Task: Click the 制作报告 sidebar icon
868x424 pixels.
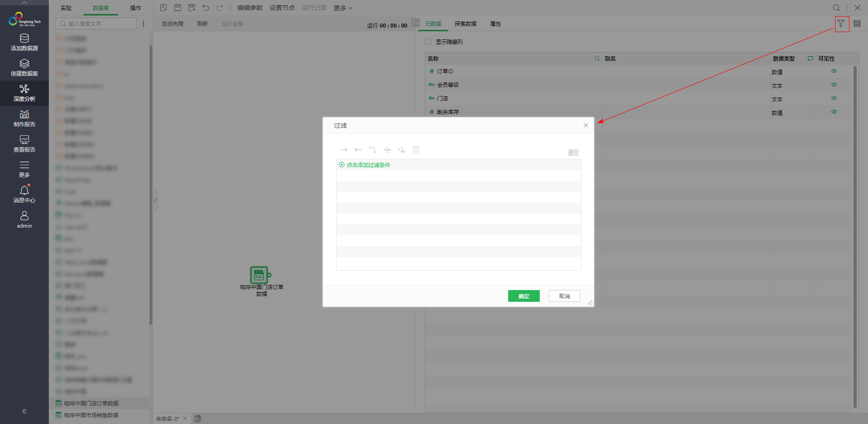Action: 24,118
